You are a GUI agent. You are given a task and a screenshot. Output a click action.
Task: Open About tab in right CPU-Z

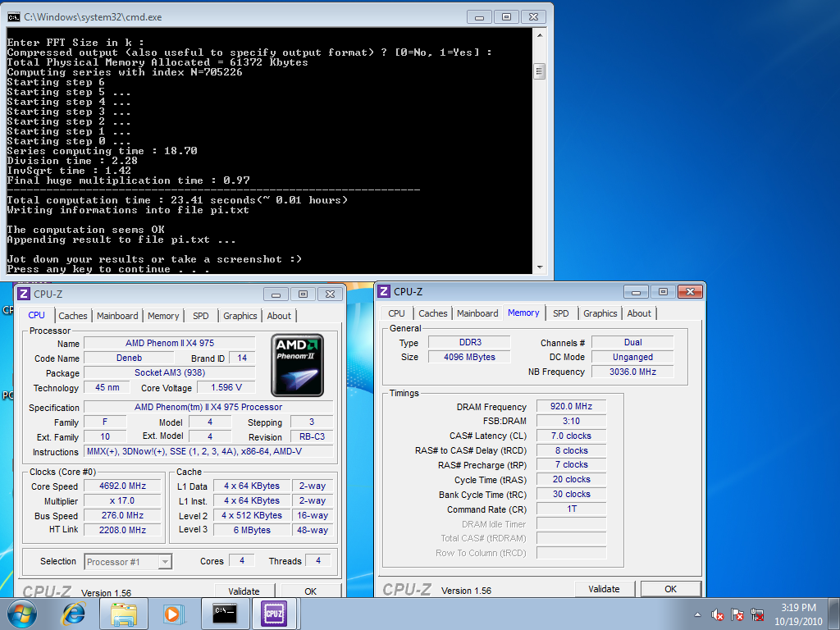tap(639, 313)
